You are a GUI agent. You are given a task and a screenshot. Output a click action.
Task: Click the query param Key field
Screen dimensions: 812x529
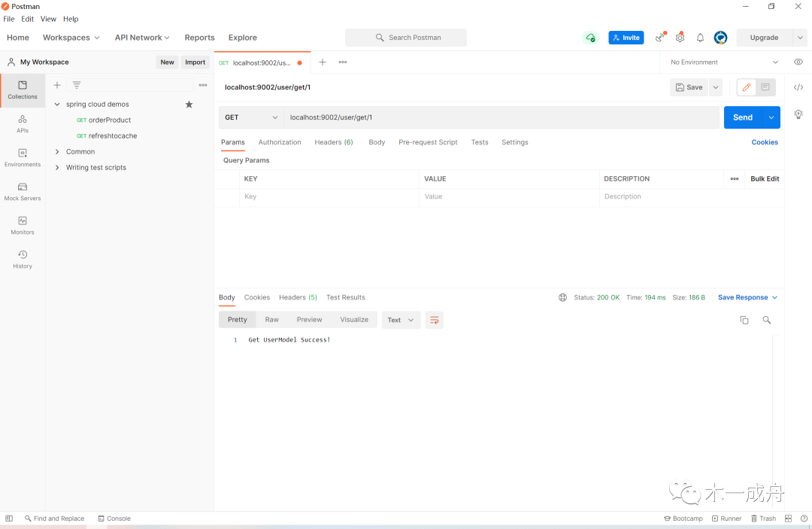[329, 196]
